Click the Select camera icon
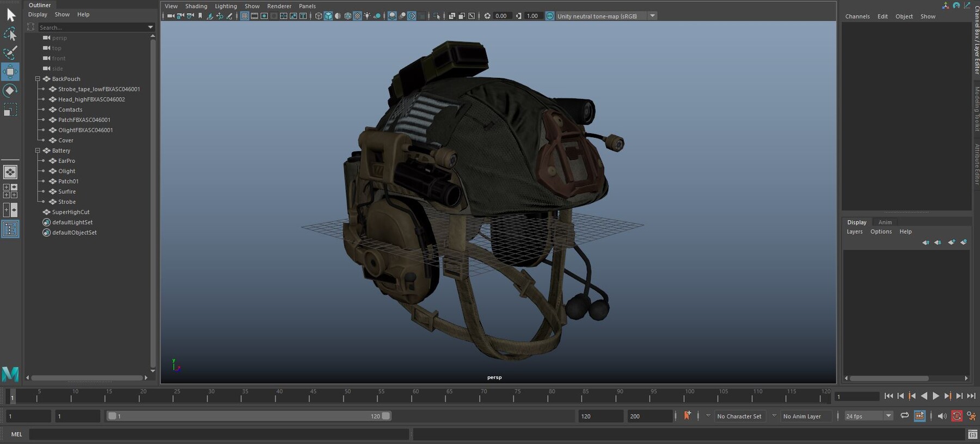Screen dimensions: 980x444 point(170,16)
